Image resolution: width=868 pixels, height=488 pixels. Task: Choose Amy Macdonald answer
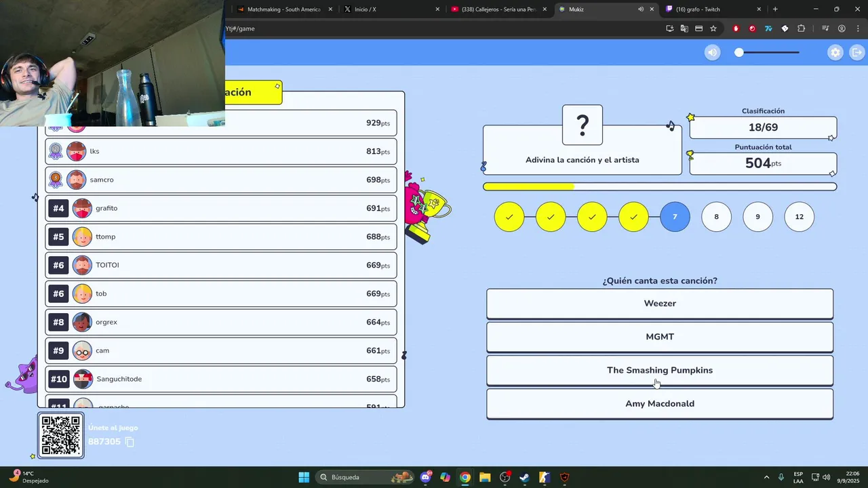660,404
